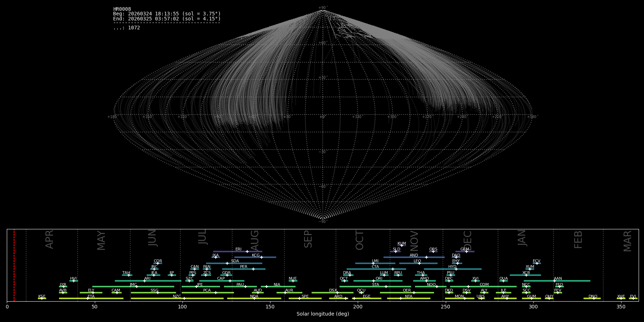Select the HYD shower activity bar

453,269
